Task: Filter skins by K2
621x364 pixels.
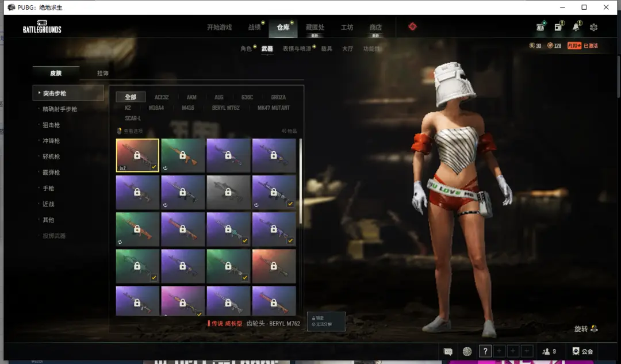Action: point(128,108)
